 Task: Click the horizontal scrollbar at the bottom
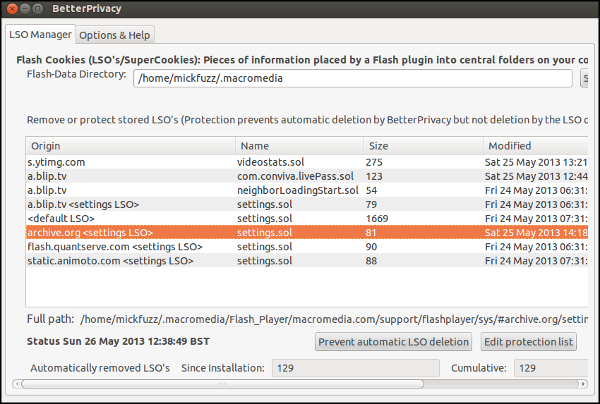click(x=220, y=384)
